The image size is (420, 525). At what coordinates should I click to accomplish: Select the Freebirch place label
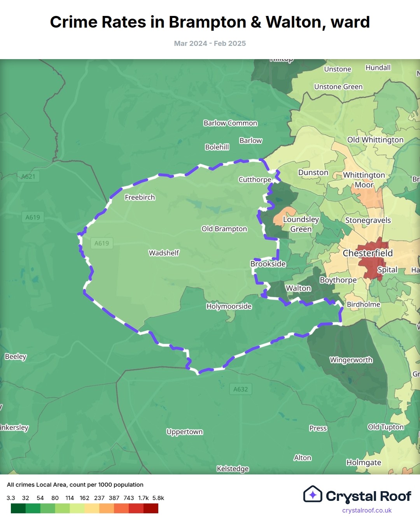tap(140, 198)
